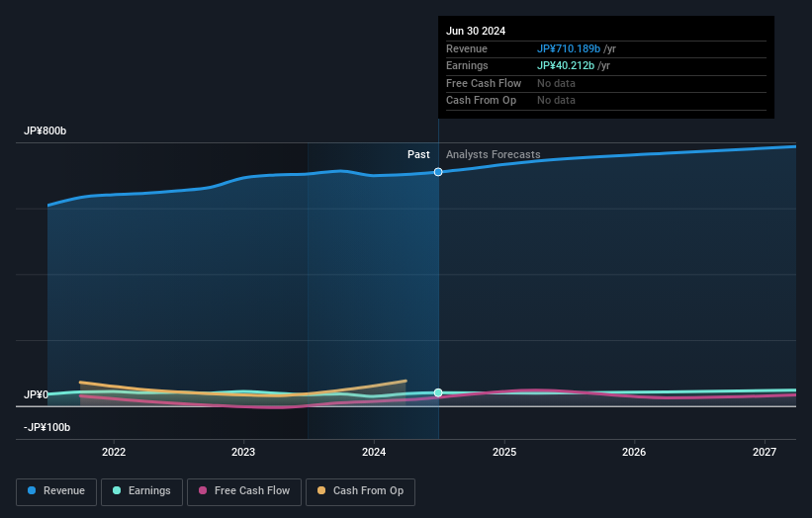
Task: Click the Past section label
Action: pyautogui.click(x=418, y=154)
